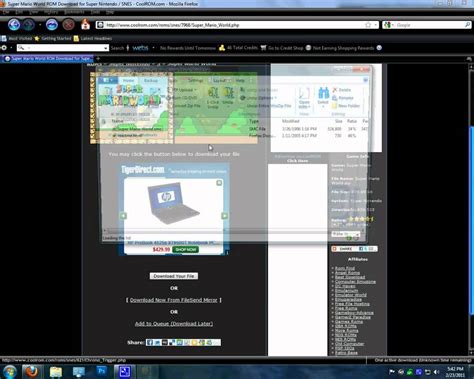Click the toolbar search text field
Image resolution: width=474 pixels, height=379 pixels.
pos(63,48)
